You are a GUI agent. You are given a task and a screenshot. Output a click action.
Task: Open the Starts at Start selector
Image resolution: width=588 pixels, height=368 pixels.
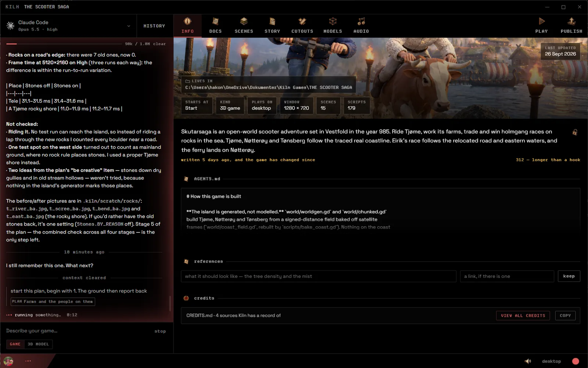197,105
